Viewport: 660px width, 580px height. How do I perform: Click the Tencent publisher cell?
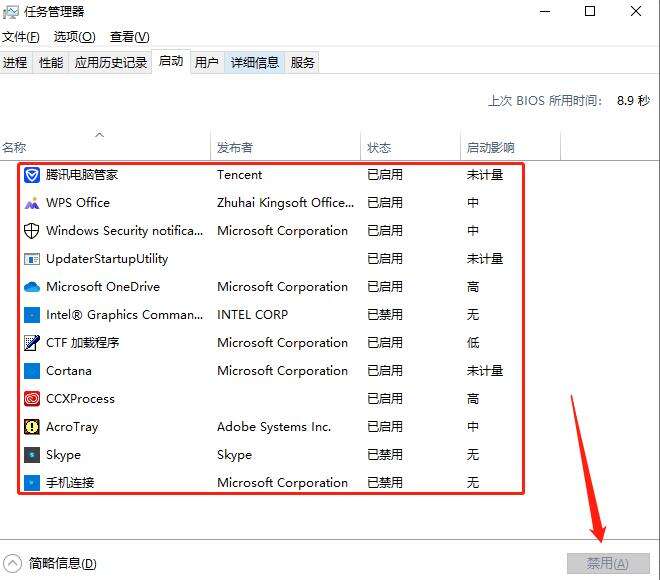(x=240, y=175)
